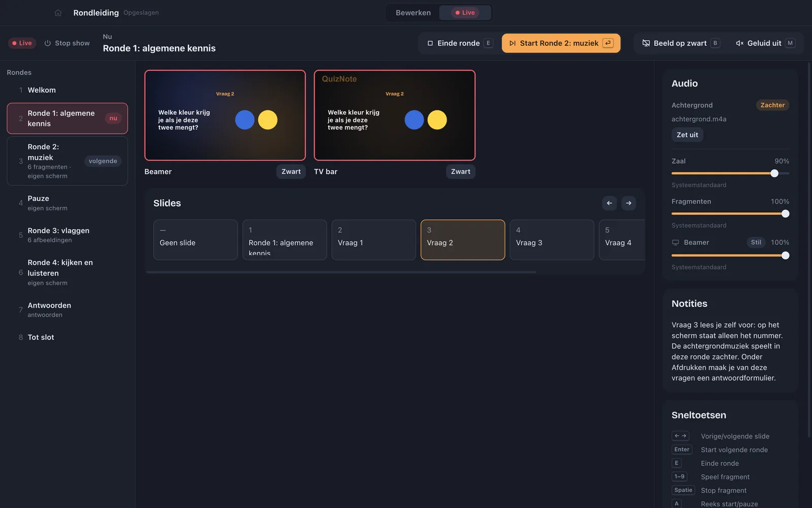Open the Antwoorden round
The width and height of the screenshot is (812, 508).
(67, 309)
